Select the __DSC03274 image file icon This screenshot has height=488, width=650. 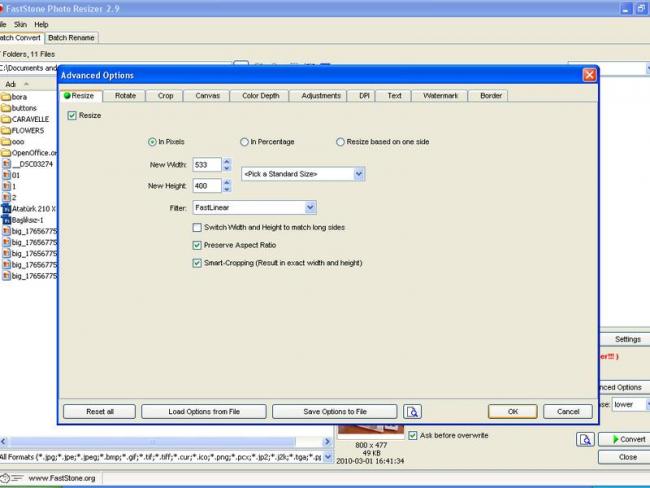click(x=6, y=164)
